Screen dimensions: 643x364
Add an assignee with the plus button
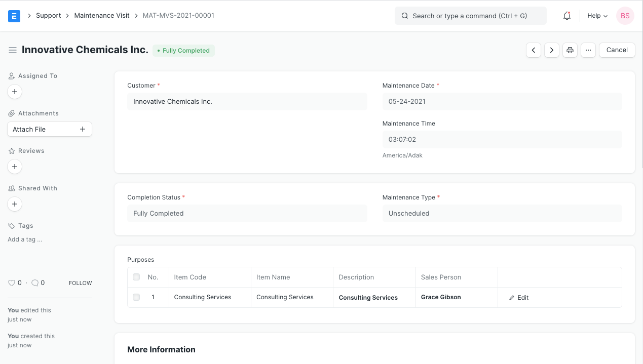tap(15, 92)
